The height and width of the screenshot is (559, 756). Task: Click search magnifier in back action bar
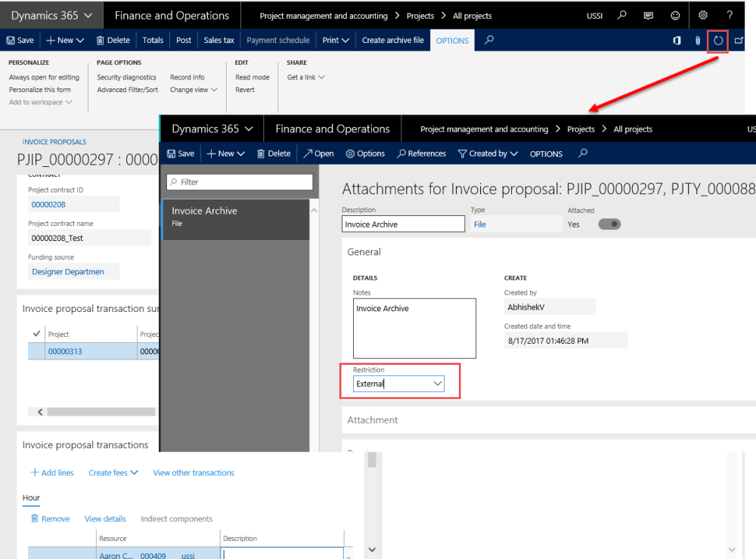click(x=489, y=40)
